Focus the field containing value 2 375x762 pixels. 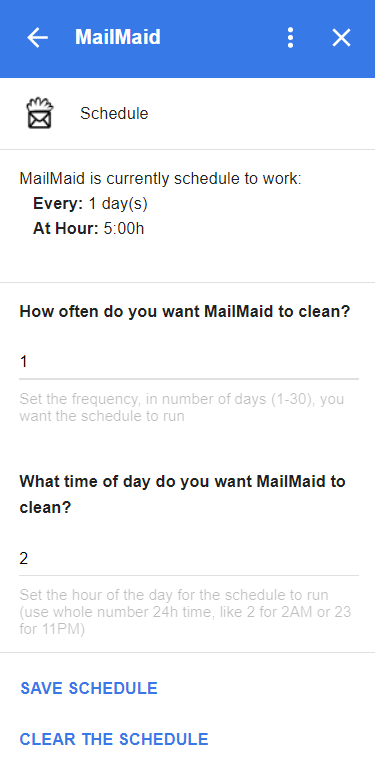[189, 558]
